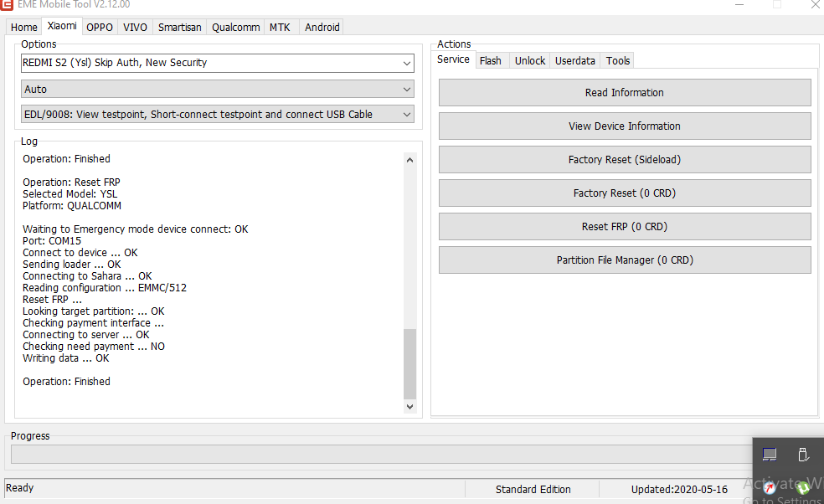Open the Unlock actions tab
The height and width of the screenshot is (504, 824).
(x=530, y=61)
